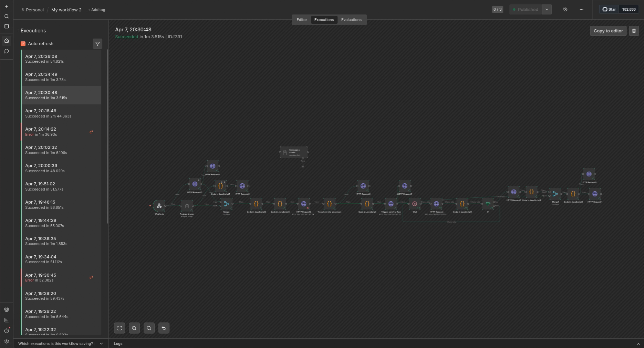This screenshot has width=644, height=348.
Task: Open the Trigger comfyui flow node
Action: pos(391,204)
